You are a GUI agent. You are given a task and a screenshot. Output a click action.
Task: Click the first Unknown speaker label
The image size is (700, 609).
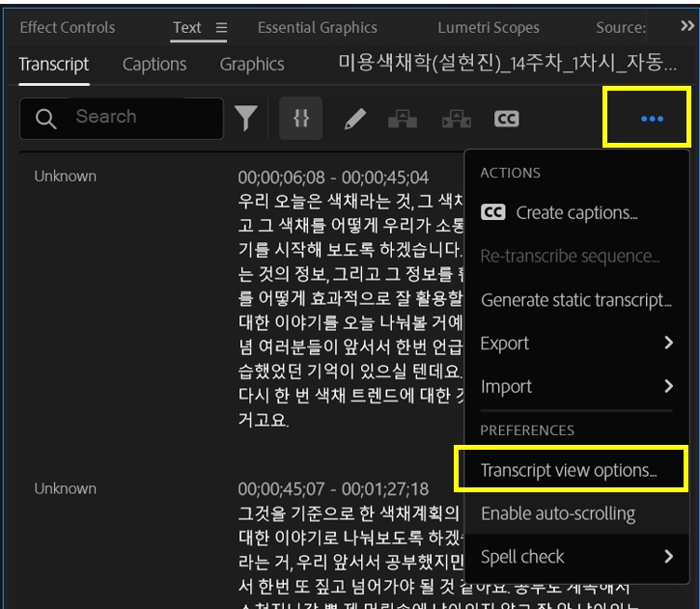[x=66, y=177]
